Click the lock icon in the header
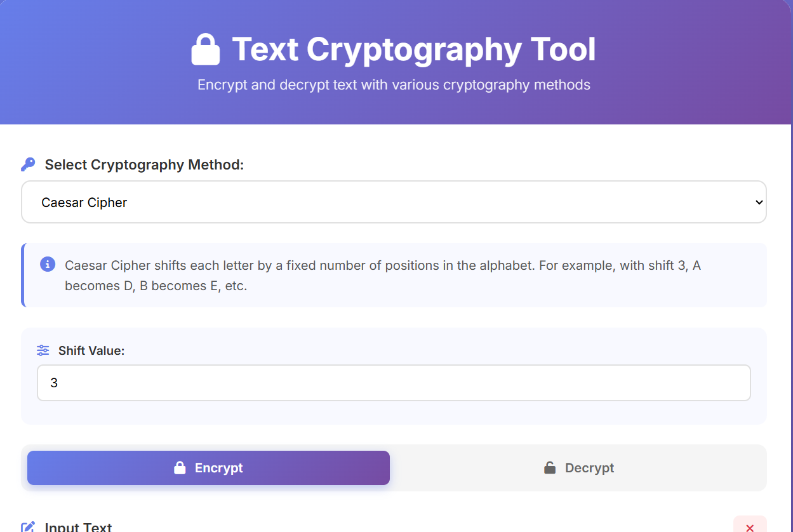The height and width of the screenshot is (532, 793). (x=206, y=49)
